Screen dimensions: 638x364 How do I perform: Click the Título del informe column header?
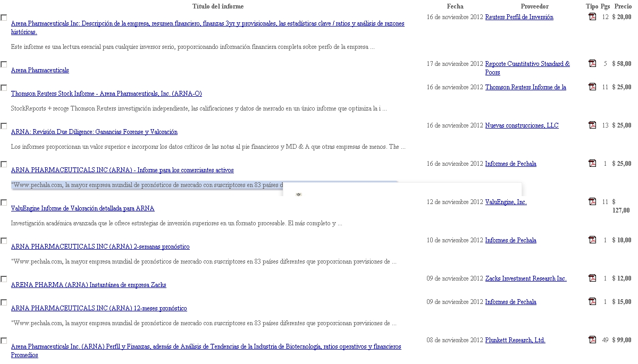coord(218,6)
